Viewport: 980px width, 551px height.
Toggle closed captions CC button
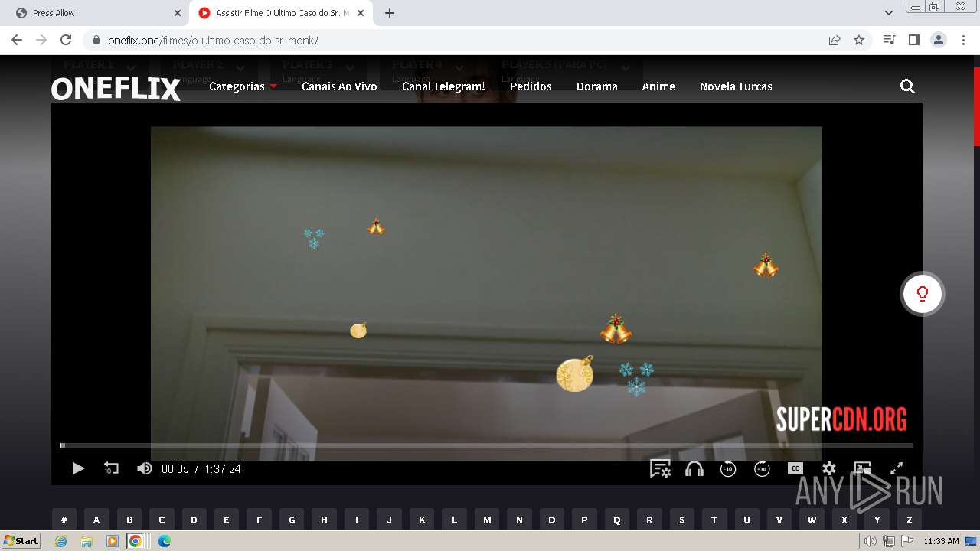(x=795, y=468)
